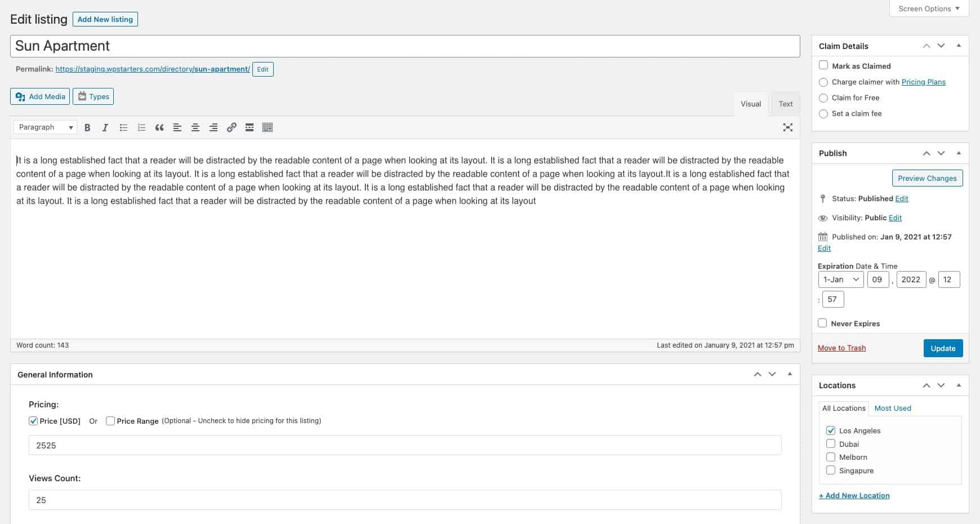Open the Paragraph style dropdown
The width and height of the screenshot is (980, 524).
click(x=44, y=127)
